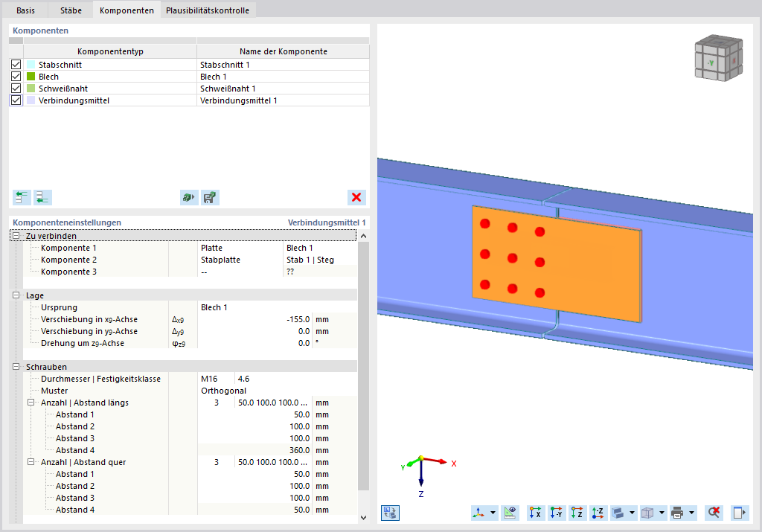
Task: Click the view sync icon below 3D view
Action: click(x=390, y=513)
